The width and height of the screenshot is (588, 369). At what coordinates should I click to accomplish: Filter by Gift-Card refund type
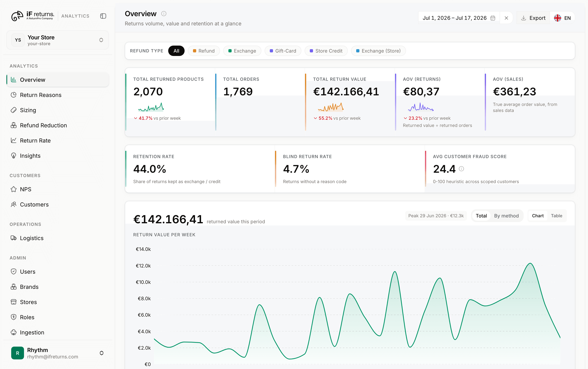click(x=283, y=51)
